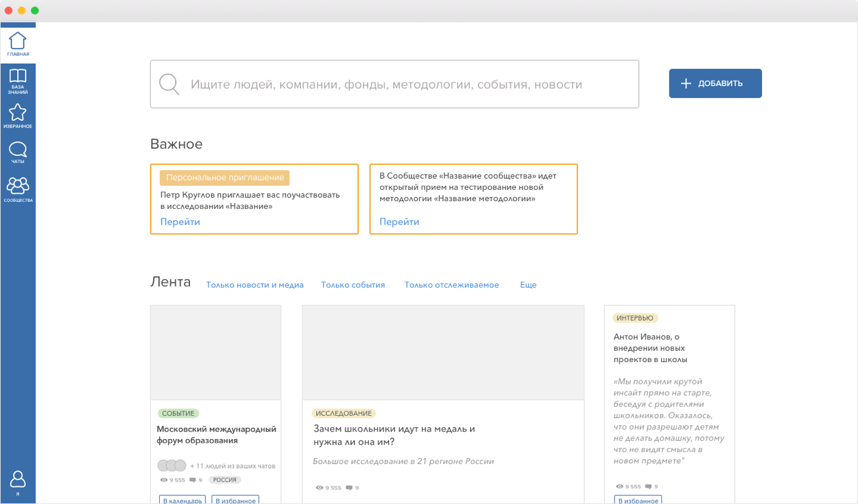Open the research article image placeholder
This screenshot has width=858, height=504.
443,352
